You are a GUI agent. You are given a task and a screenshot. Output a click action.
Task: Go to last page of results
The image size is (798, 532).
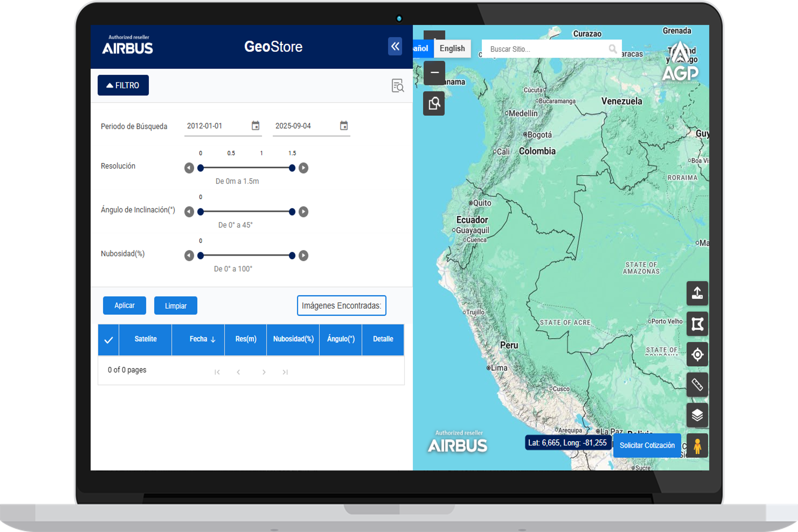(285, 372)
